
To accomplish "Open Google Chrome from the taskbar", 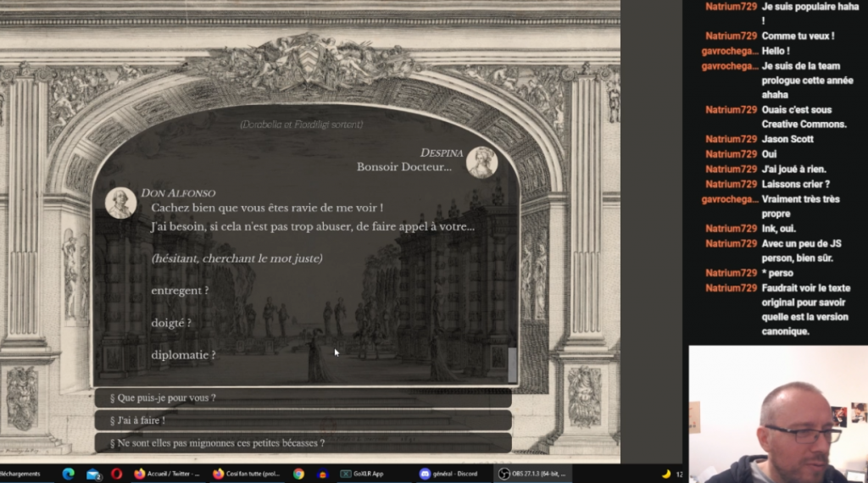I will coord(298,474).
